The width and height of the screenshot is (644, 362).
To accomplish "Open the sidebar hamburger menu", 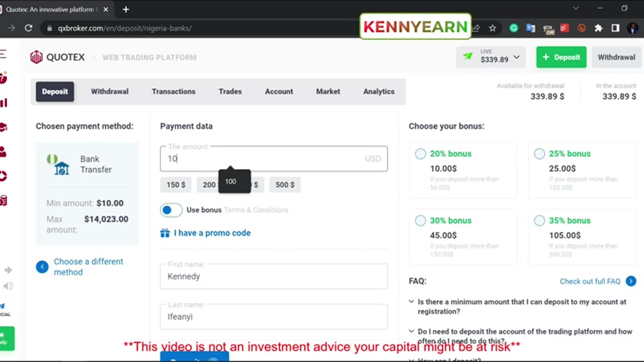I will click(3, 54).
